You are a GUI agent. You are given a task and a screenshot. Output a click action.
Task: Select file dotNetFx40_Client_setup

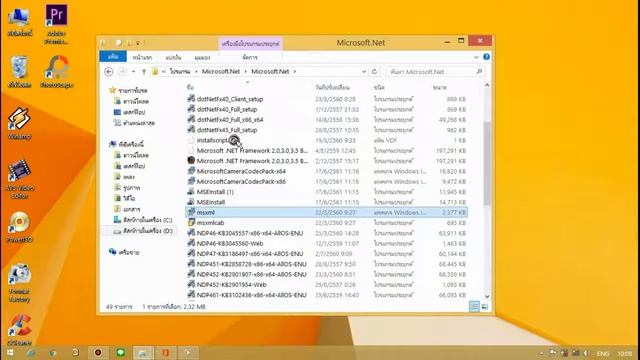230,99
